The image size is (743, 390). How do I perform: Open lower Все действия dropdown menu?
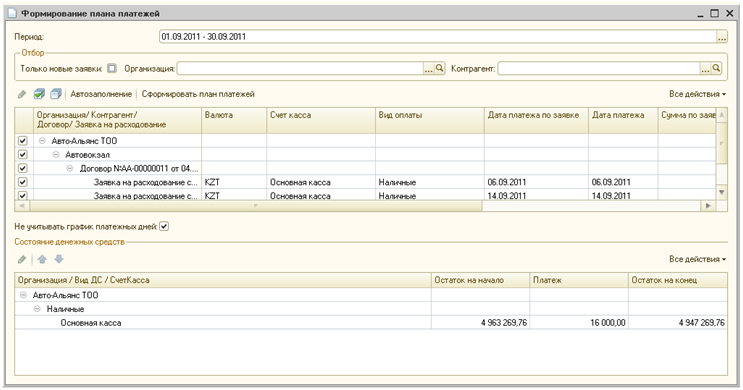697,259
